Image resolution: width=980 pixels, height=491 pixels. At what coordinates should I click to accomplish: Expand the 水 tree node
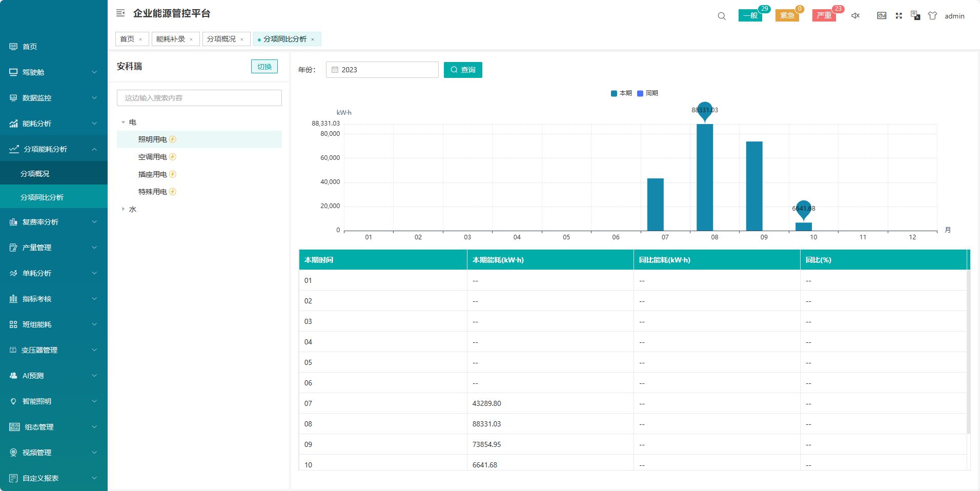[x=123, y=209]
